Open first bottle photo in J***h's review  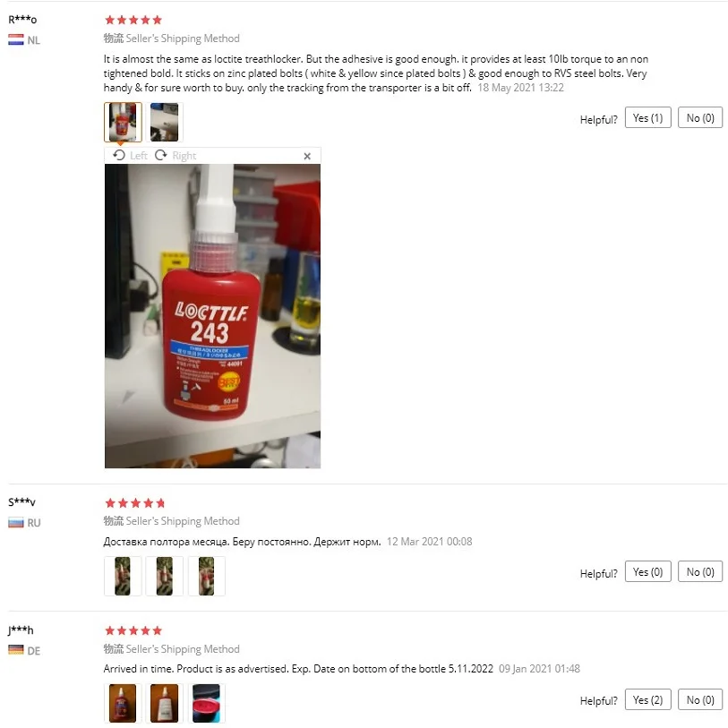[123, 703]
